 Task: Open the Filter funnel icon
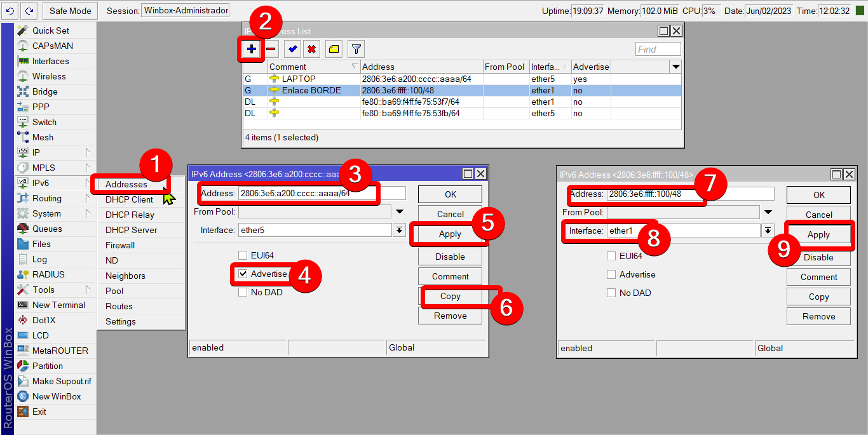pyautogui.click(x=356, y=49)
